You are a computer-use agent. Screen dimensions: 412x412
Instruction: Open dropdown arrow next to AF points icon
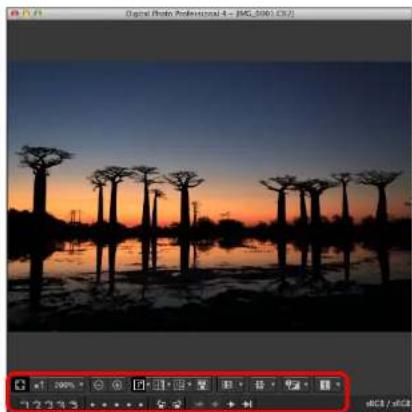click(x=241, y=385)
